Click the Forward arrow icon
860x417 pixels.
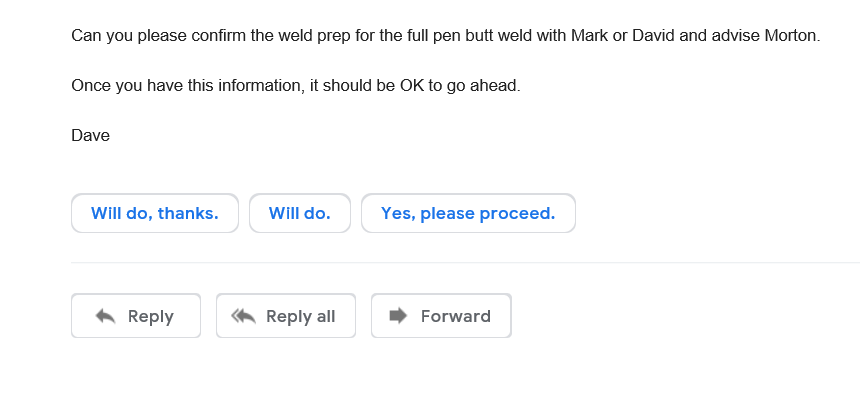click(x=398, y=316)
